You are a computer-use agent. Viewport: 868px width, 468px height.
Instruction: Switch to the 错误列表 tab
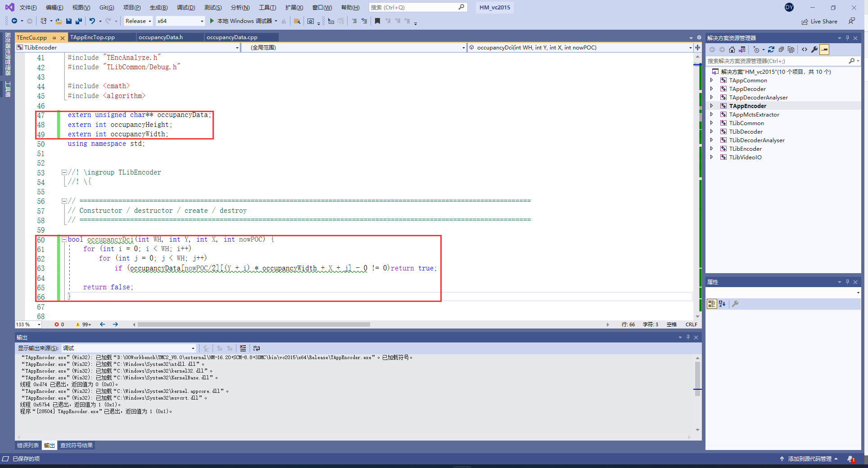click(28, 445)
